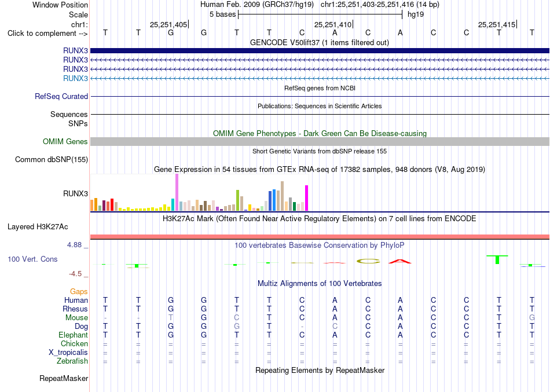Click the red A in the PhyloP logo
The width and height of the screenshot is (550, 392).
(x=400, y=262)
